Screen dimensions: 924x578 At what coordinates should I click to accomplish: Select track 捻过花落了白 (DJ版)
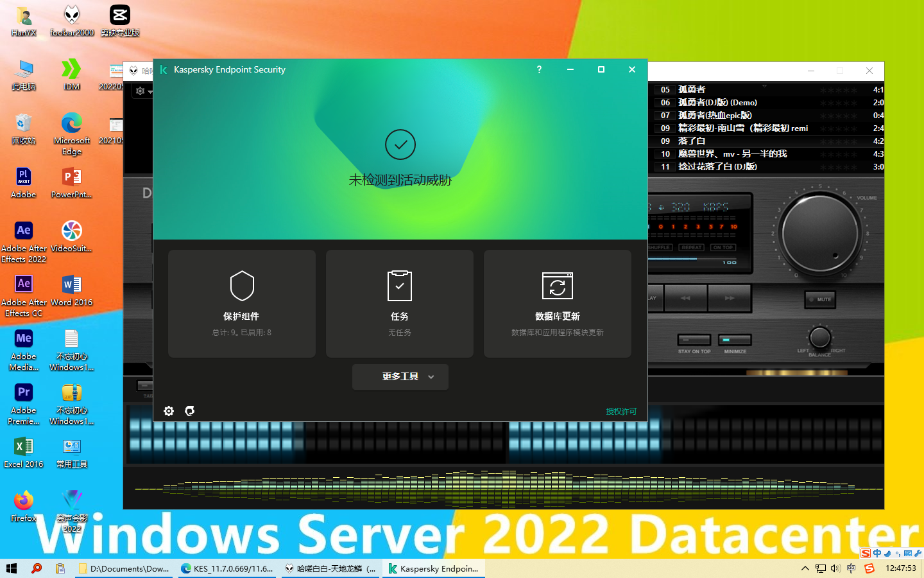(x=769, y=167)
